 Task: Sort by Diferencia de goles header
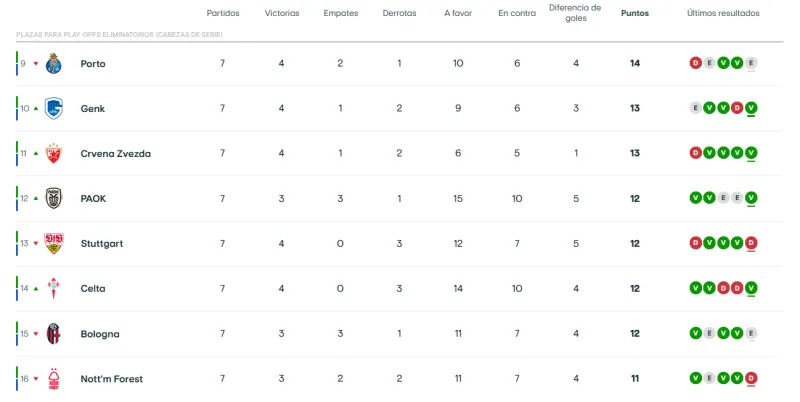(576, 13)
